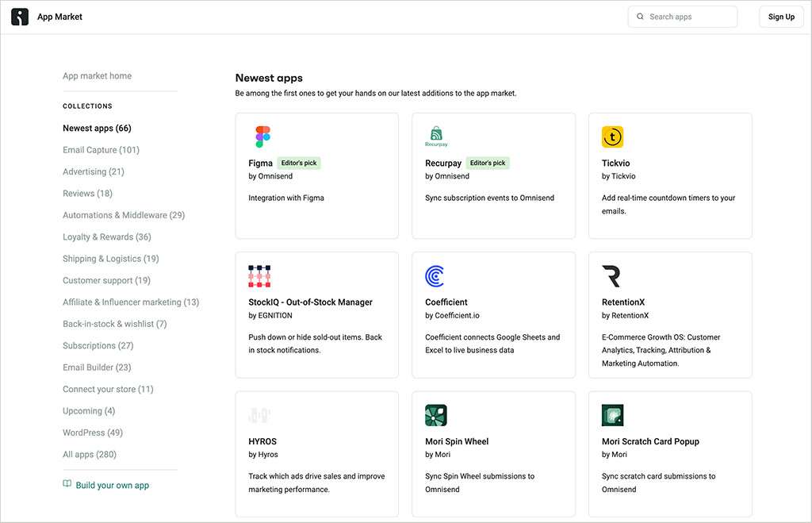
Task: Select Newest apps (66) collection
Action: [x=97, y=128]
